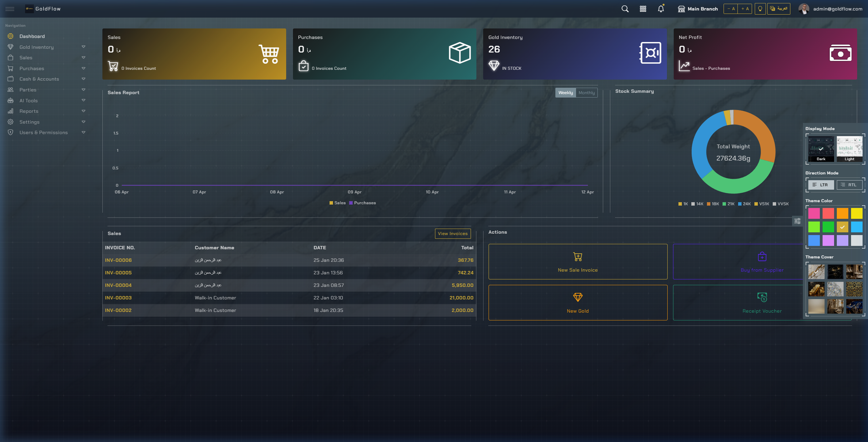Open the Dashboard menu item

[x=32, y=36]
